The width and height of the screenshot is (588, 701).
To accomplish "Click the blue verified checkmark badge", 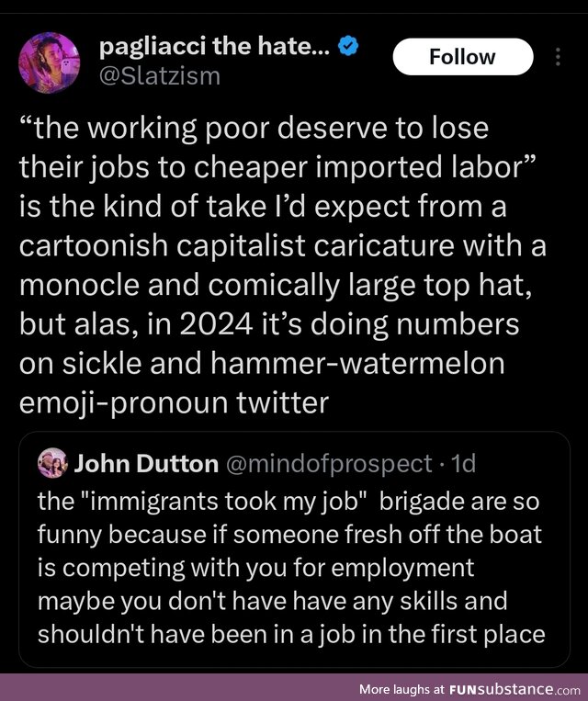I will [348, 47].
